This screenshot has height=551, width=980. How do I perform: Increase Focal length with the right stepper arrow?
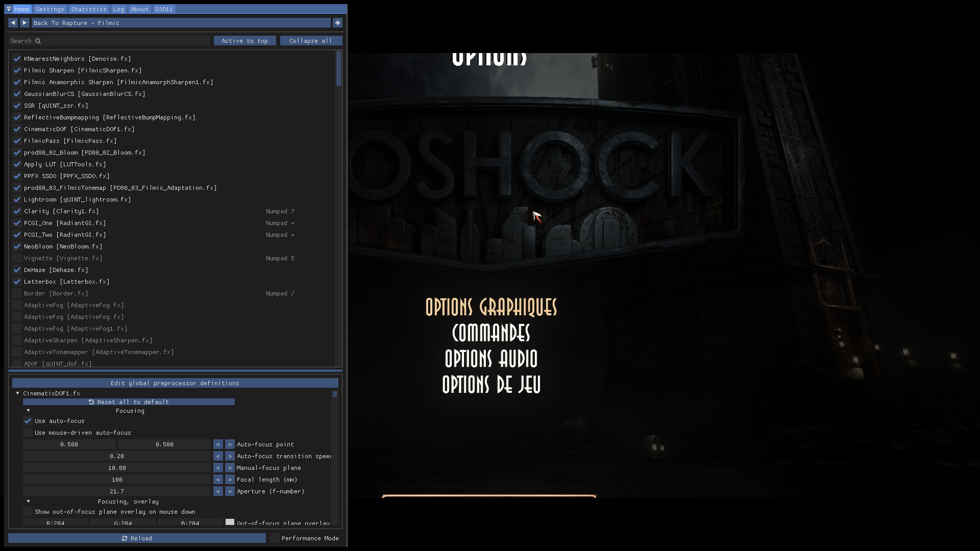coord(230,480)
